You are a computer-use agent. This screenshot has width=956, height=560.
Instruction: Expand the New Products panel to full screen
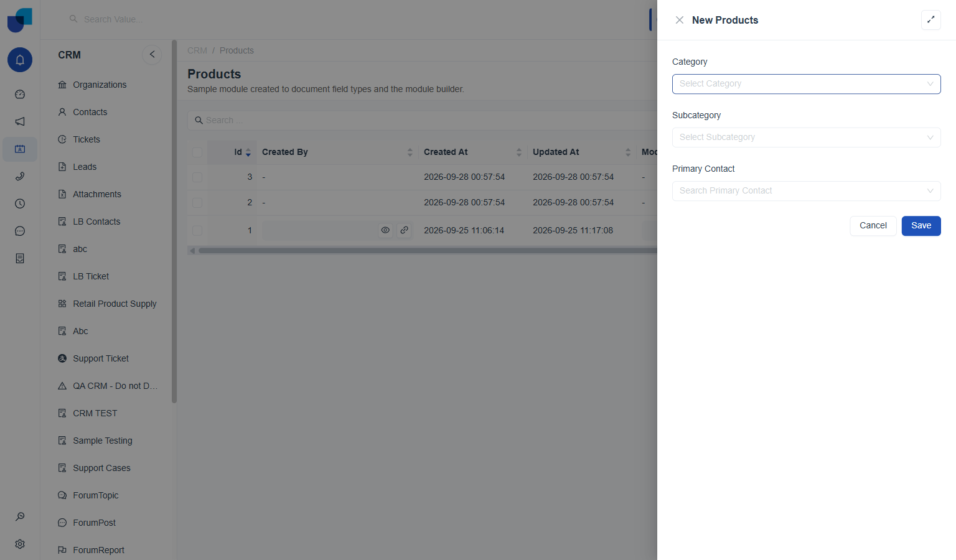[930, 20]
